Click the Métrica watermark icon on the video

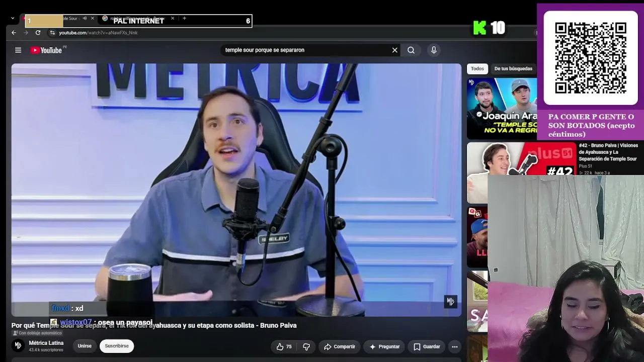pos(450,301)
